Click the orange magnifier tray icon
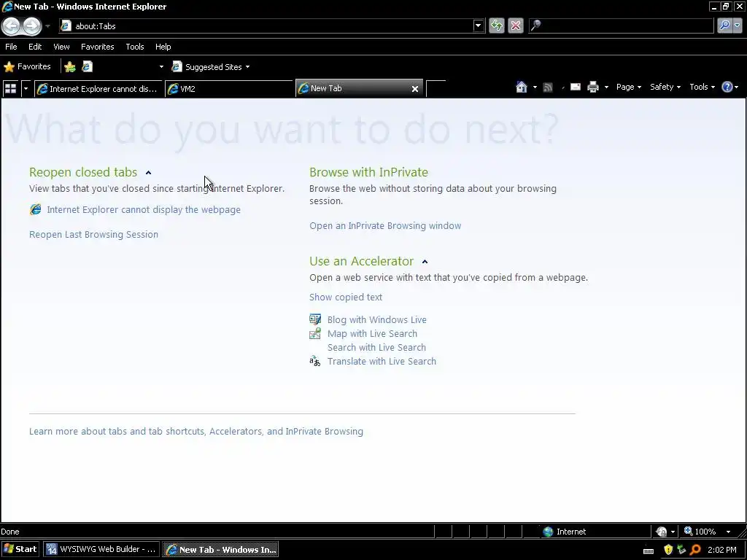Image resolution: width=747 pixels, height=560 pixels. coord(695,550)
